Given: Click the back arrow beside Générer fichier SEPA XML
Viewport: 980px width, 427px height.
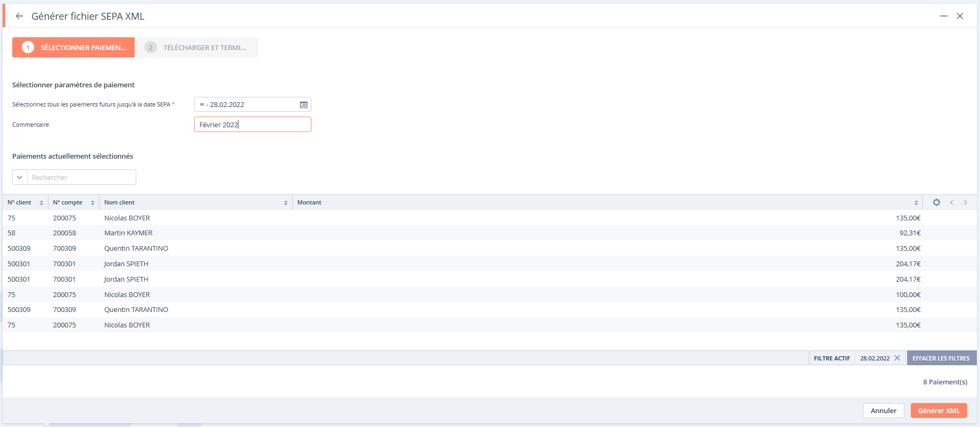Looking at the screenshot, I should (19, 16).
